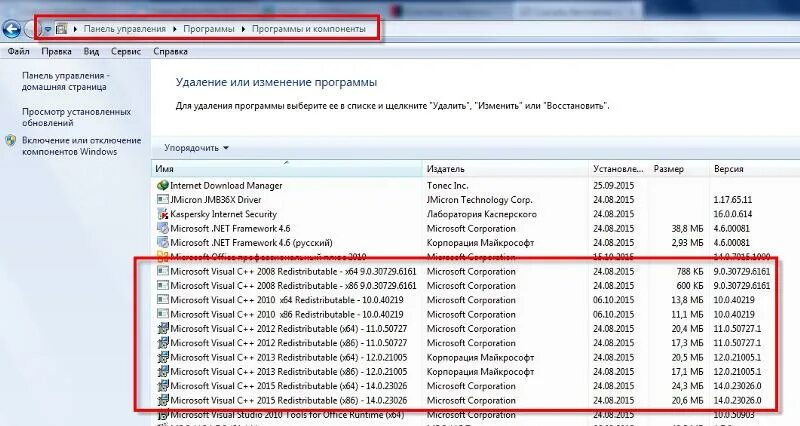Select JMicron JMB36X Driver icon
Image resolution: width=800 pixels, height=426 pixels.
[x=163, y=199]
